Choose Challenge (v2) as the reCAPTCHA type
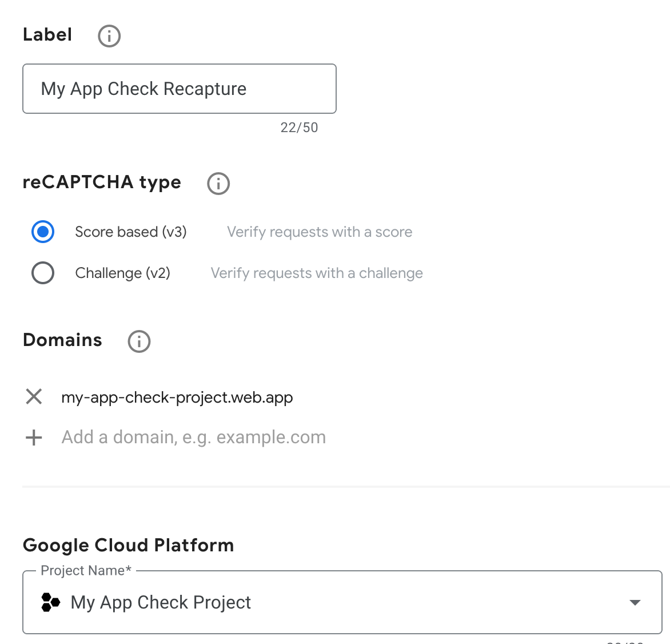 (x=43, y=273)
